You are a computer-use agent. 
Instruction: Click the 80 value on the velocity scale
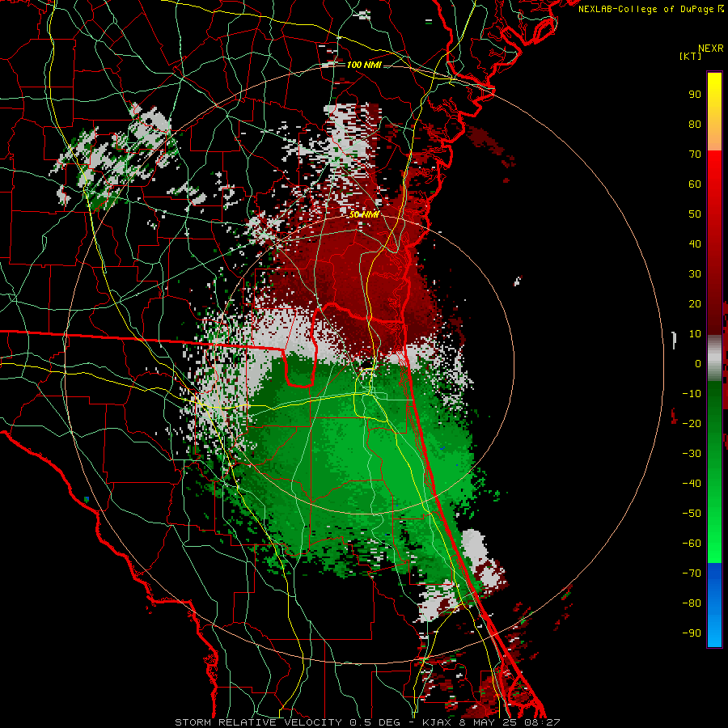(695, 125)
